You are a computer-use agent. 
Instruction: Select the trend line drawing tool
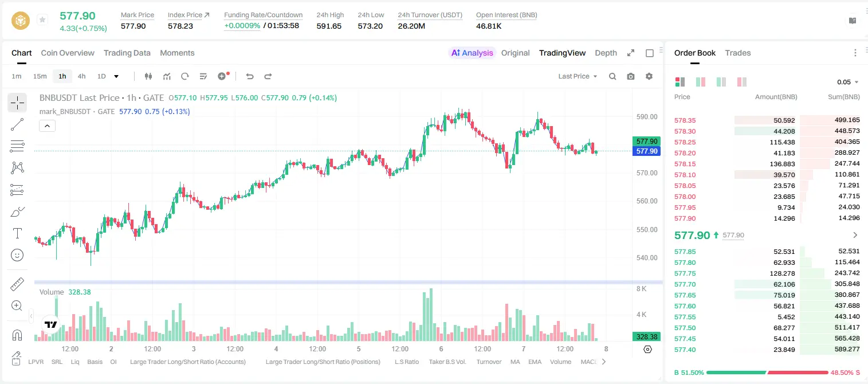pyautogui.click(x=17, y=124)
